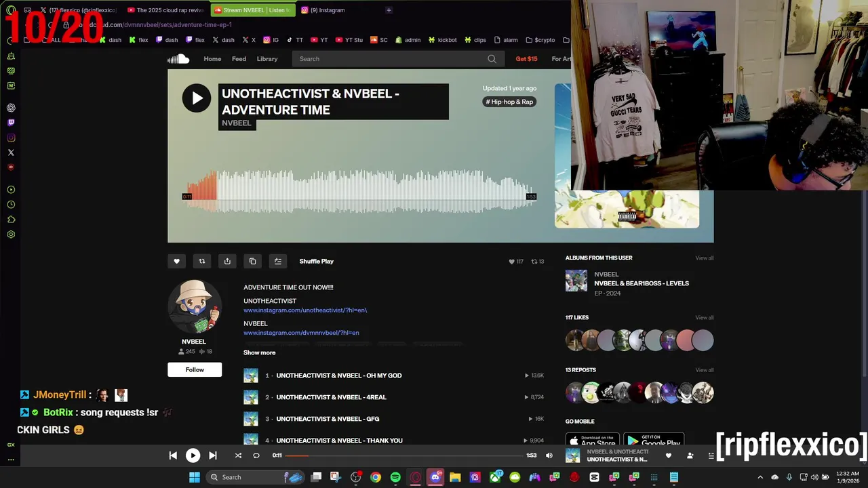Click play in the bottom player bar

[193, 455]
